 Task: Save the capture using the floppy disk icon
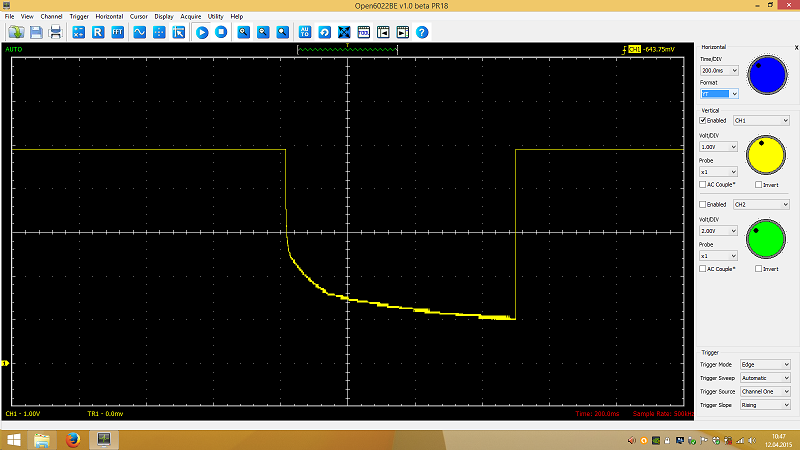click(36, 32)
